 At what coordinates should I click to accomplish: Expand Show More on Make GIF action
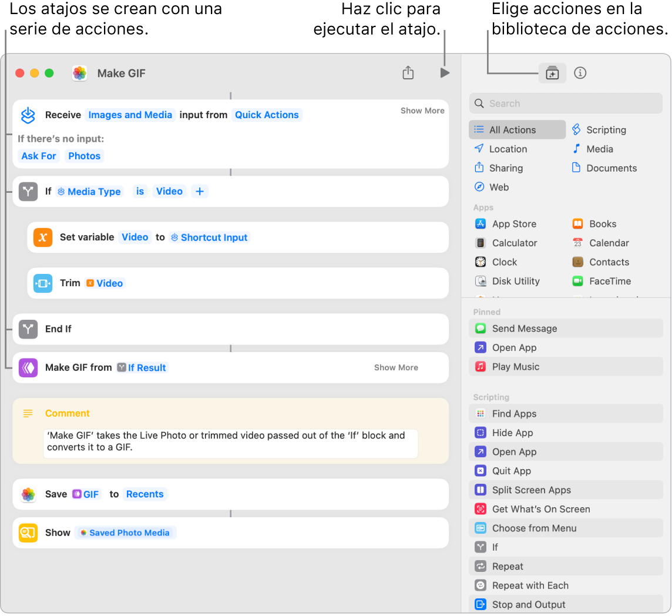pos(396,367)
